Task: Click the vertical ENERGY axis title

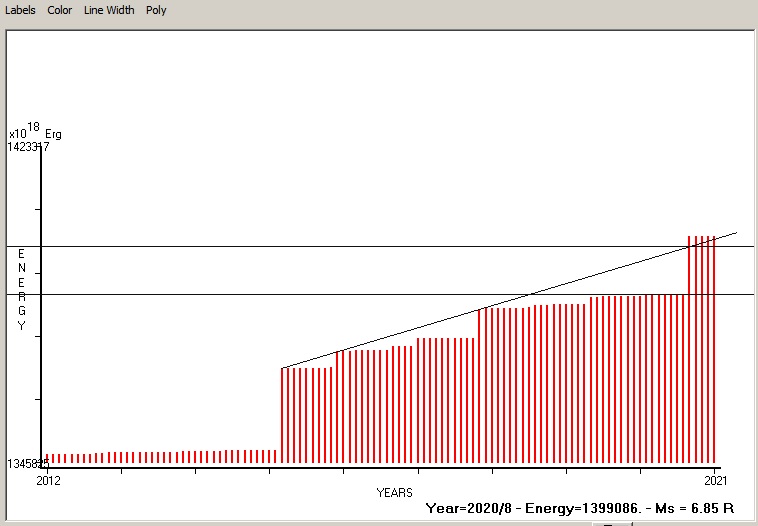Action: [x=21, y=290]
